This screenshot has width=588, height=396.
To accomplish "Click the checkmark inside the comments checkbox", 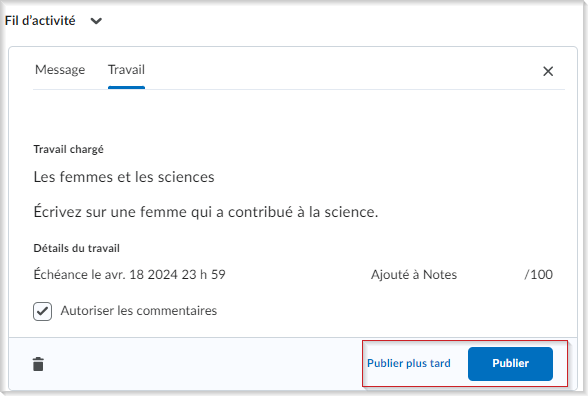I will pyautogui.click(x=42, y=311).
